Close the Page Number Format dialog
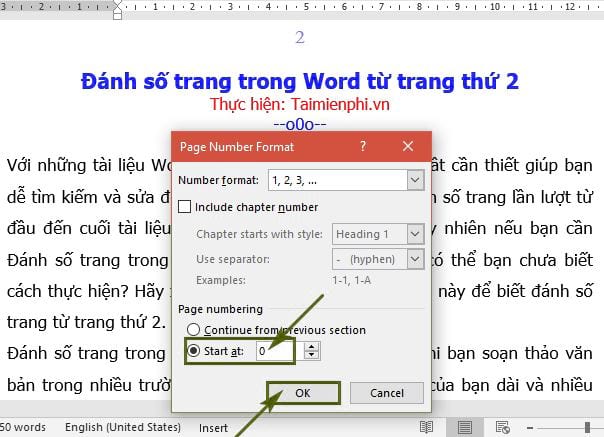This screenshot has width=604, height=437. pyautogui.click(x=408, y=146)
